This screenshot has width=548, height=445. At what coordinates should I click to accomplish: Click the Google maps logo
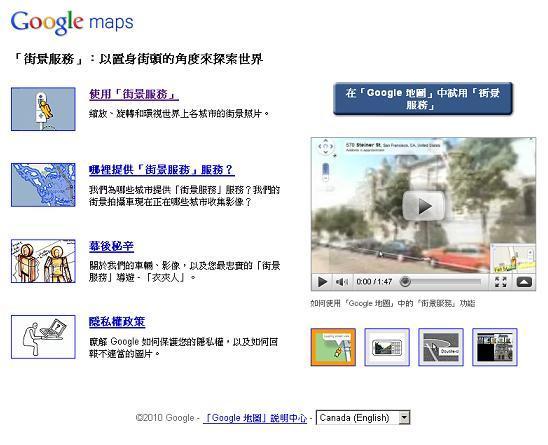[x=72, y=22]
